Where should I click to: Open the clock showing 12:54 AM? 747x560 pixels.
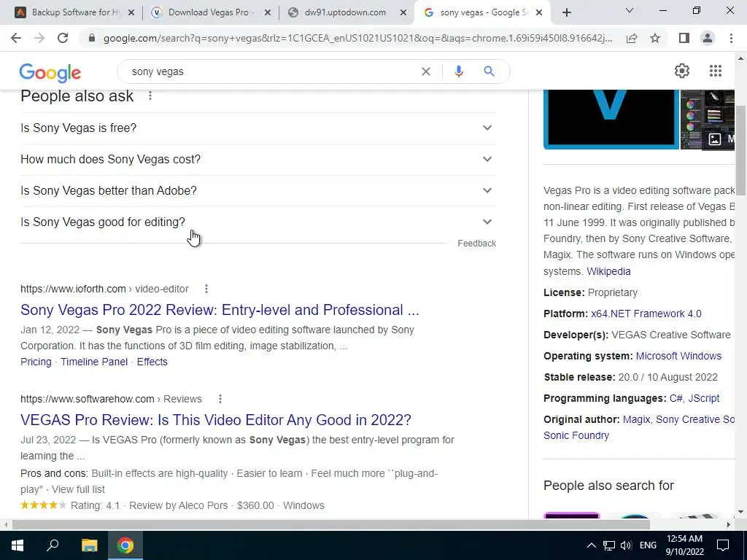684,545
